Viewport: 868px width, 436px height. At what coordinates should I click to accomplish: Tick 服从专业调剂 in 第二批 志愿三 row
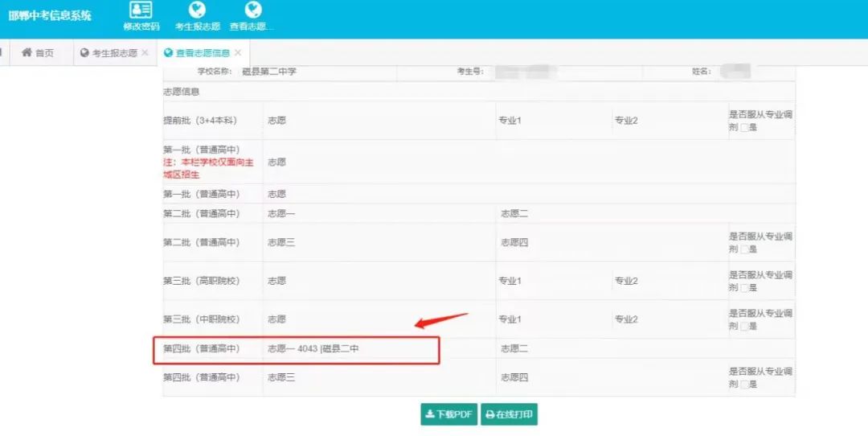744,249
